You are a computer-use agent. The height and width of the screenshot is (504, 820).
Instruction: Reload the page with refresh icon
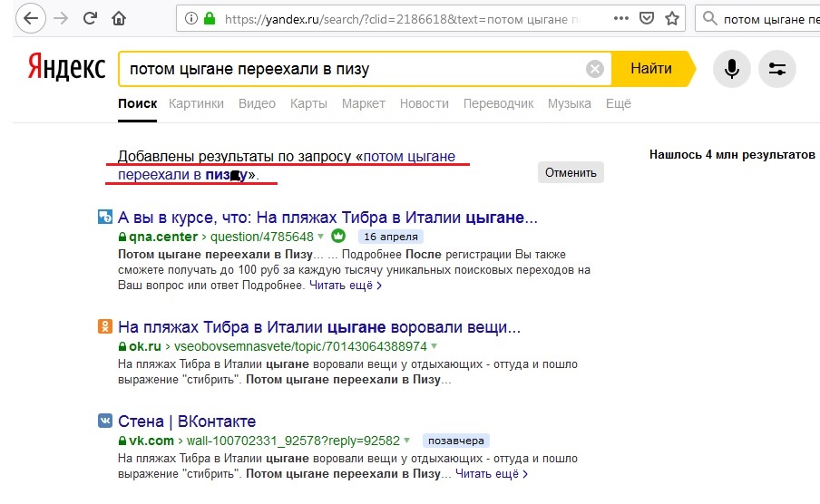click(x=90, y=17)
